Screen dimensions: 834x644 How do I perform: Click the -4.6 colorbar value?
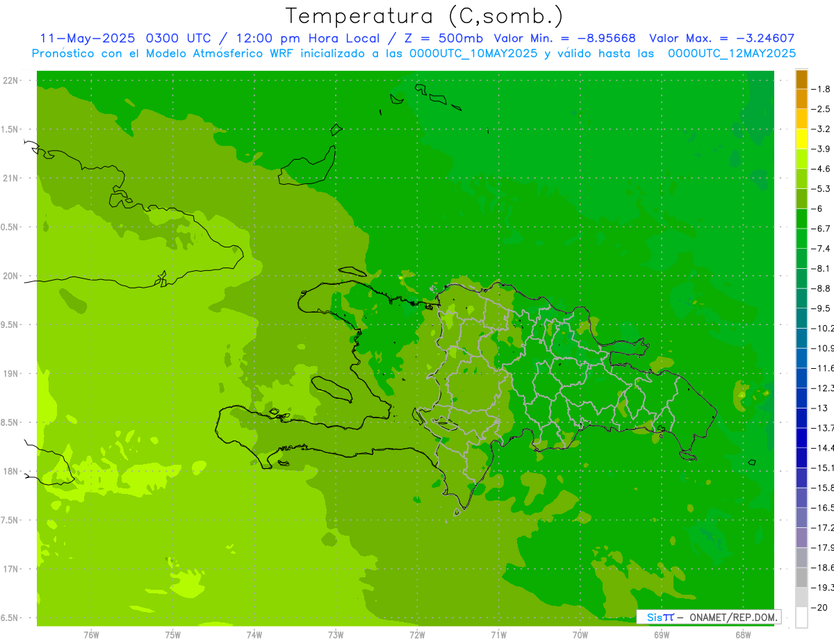pyautogui.click(x=821, y=169)
